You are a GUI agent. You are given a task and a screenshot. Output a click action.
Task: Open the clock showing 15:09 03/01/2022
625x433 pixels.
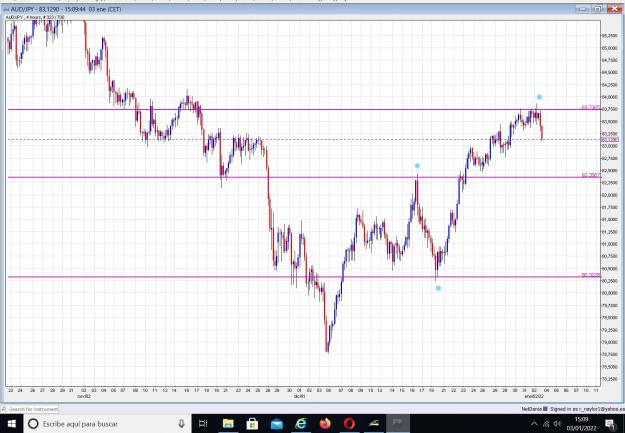click(x=582, y=424)
